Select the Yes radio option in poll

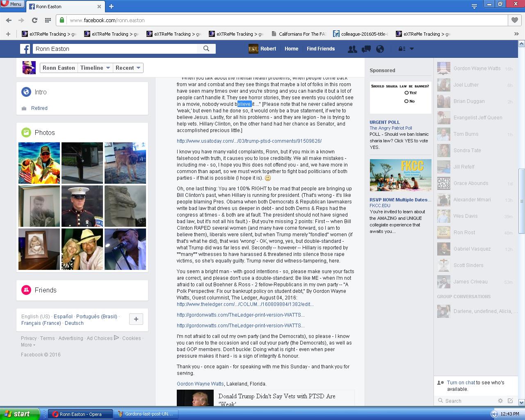pos(406,93)
